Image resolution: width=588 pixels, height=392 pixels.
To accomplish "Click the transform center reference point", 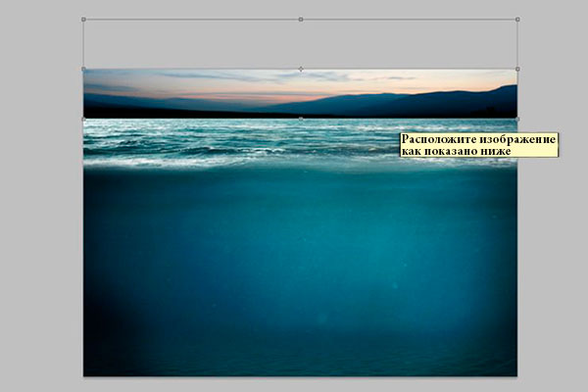I will point(301,69).
